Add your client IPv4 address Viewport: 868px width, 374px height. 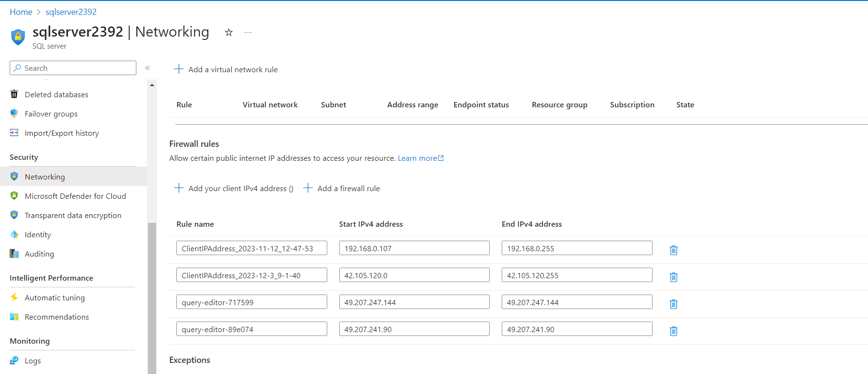pos(234,188)
